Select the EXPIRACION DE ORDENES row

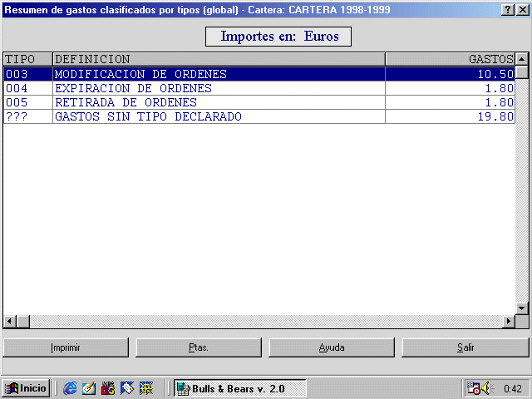[x=259, y=88]
